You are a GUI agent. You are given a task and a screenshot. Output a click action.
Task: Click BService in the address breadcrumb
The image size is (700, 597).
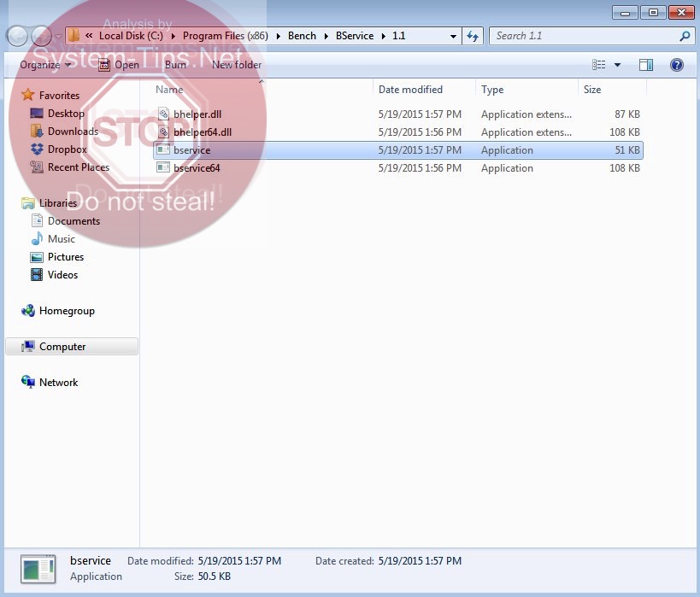pos(355,36)
